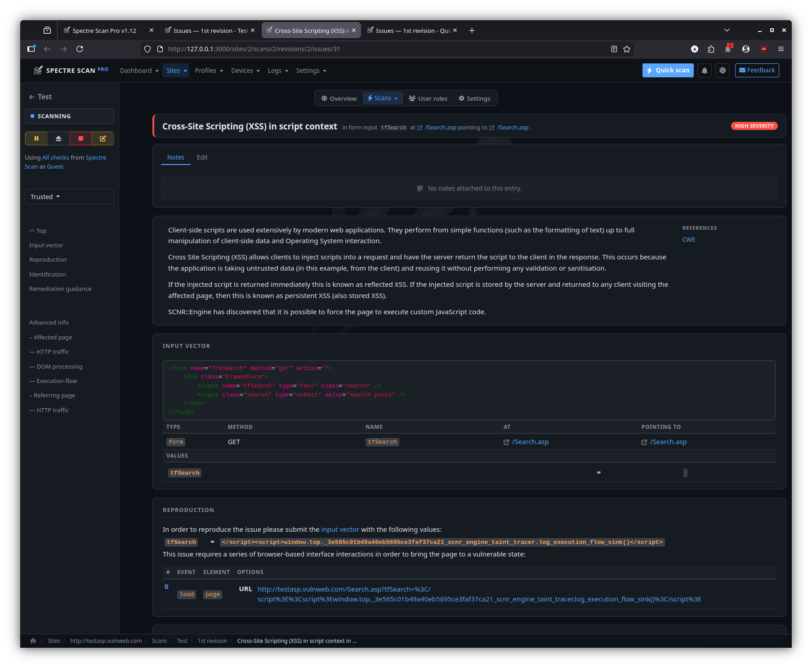Open the browser hamburger menu
Image resolution: width=812 pixels, height=668 pixels.
[x=781, y=49]
